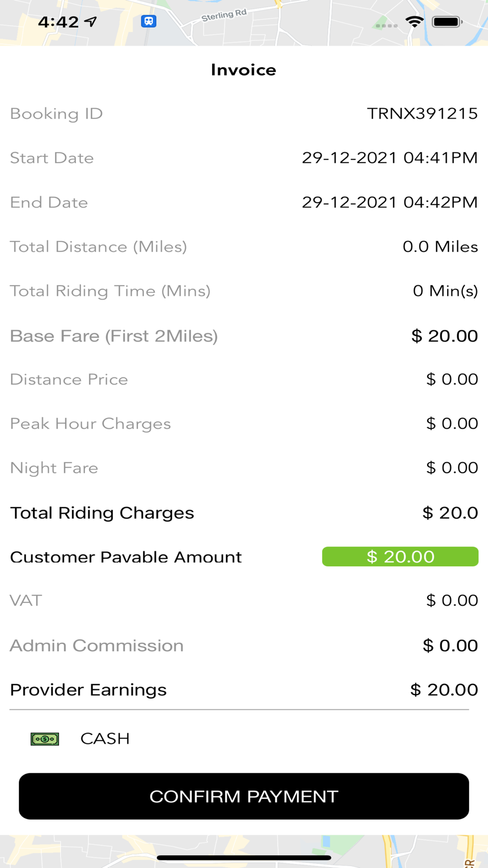This screenshot has width=488, height=868.
Task: Tap the 4:42 status bar clock
Action: (x=58, y=22)
